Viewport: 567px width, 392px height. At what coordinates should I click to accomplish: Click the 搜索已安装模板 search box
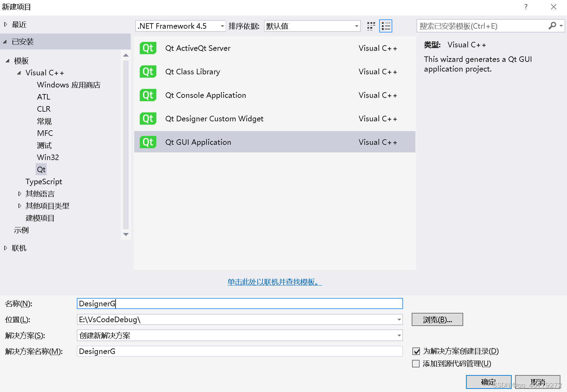click(483, 26)
